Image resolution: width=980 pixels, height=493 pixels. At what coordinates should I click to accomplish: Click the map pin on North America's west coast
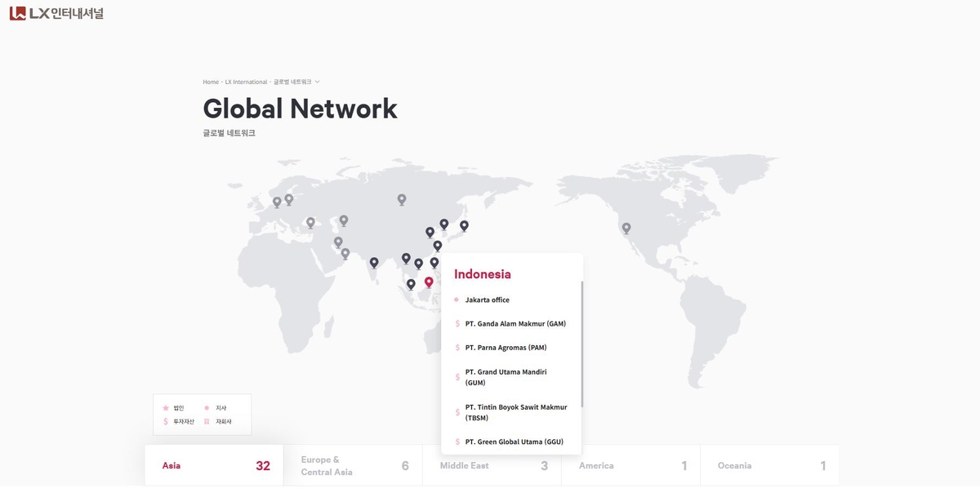pos(626,229)
